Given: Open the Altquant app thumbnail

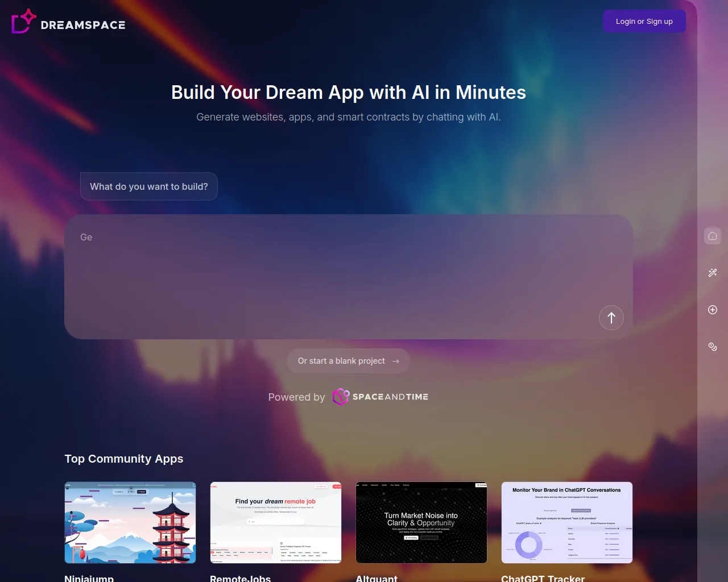Looking at the screenshot, I should click(421, 523).
